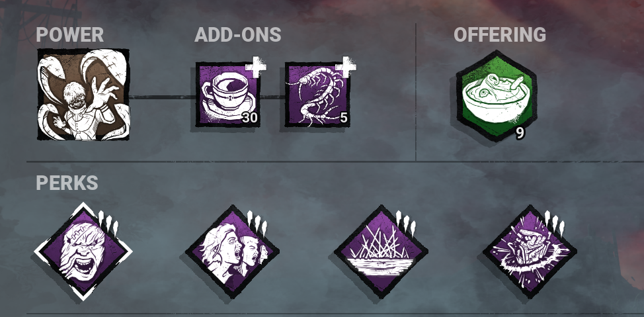Screen dimensions: 644x317
Task: Select the tentacle Ghoul power icon
Action: (x=83, y=95)
